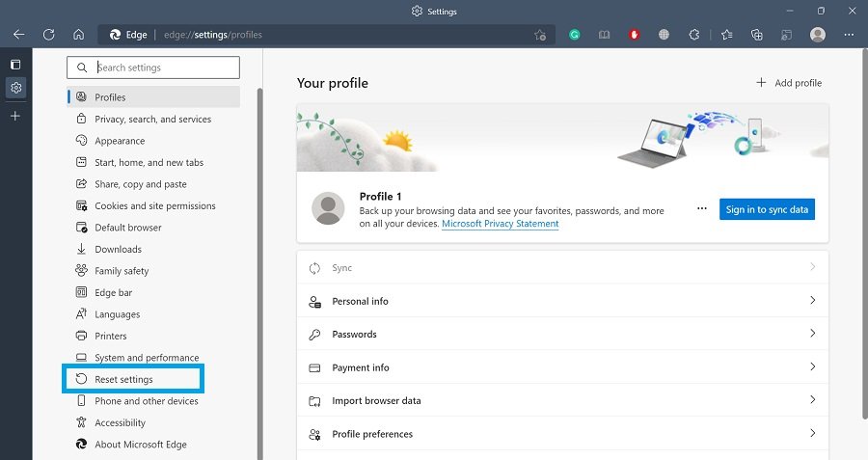Open the Grammarly extension icon
The height and width of the screenshot is (460, 868).
tap(575, 35)
